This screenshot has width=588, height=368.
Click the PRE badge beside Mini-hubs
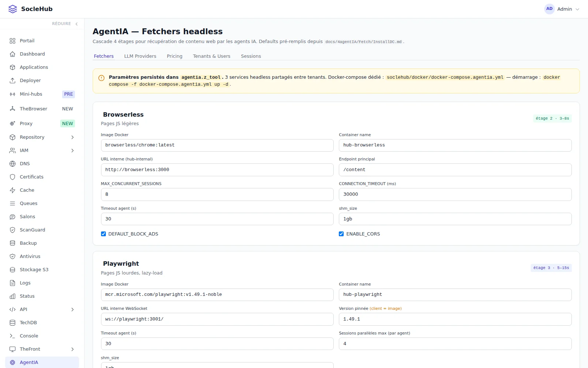click(68, 94)
